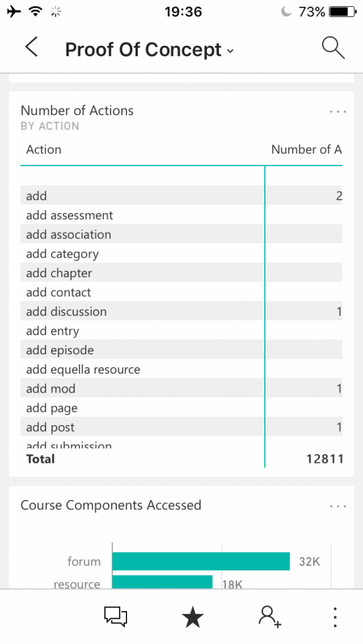Tap the Number of A column header
The height and width of the screenshot is (644, 363).
[306, 150]
